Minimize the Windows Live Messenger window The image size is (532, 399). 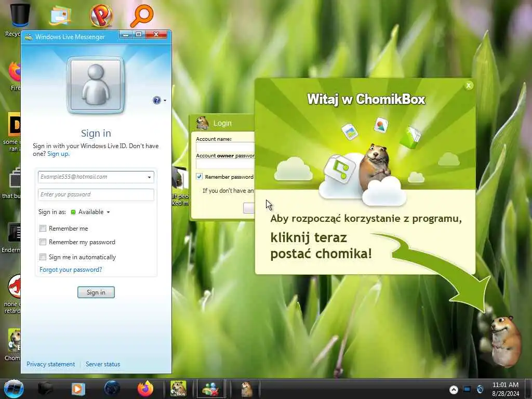pos(126,34)
